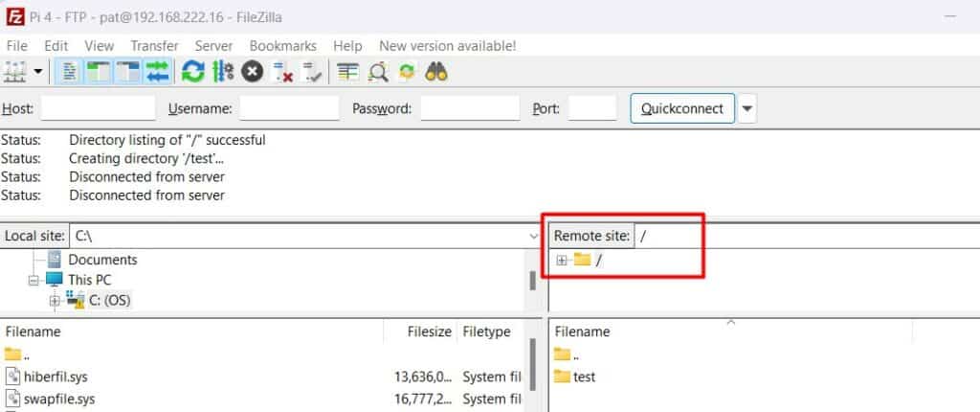980x412 pixels.
Task: Toggle synchronized browsing icon
Action: coord(407,72)
